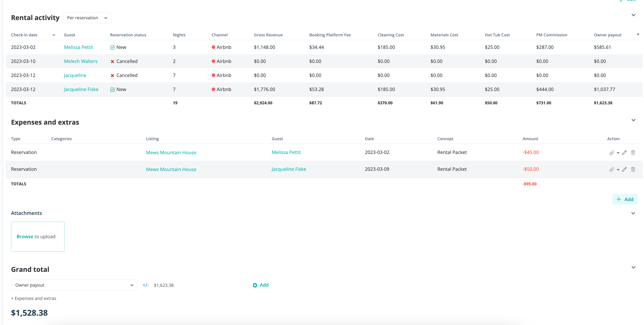Viewport: 644px width, 325px height.
Task: Click Browse to upload an attachment
Action: [25, 236]
